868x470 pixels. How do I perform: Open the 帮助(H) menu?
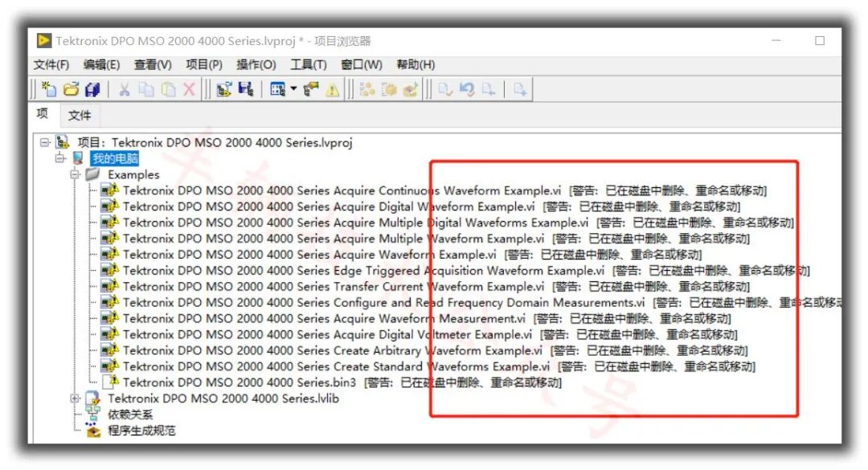[x=416, y=65]
